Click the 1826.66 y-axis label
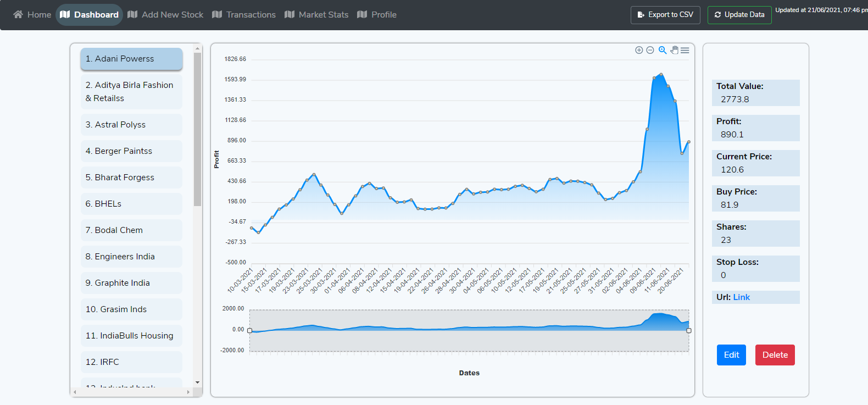Image resolution: width=868 pixels, height=405 pixels. [x=235, y=59]
